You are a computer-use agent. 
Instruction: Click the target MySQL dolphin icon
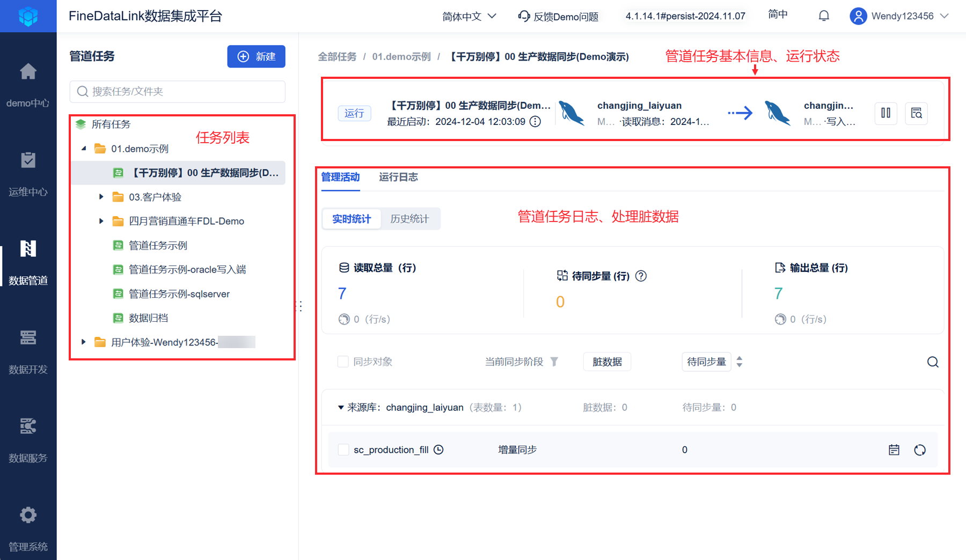pyautogui.click(x=778, y=113)
